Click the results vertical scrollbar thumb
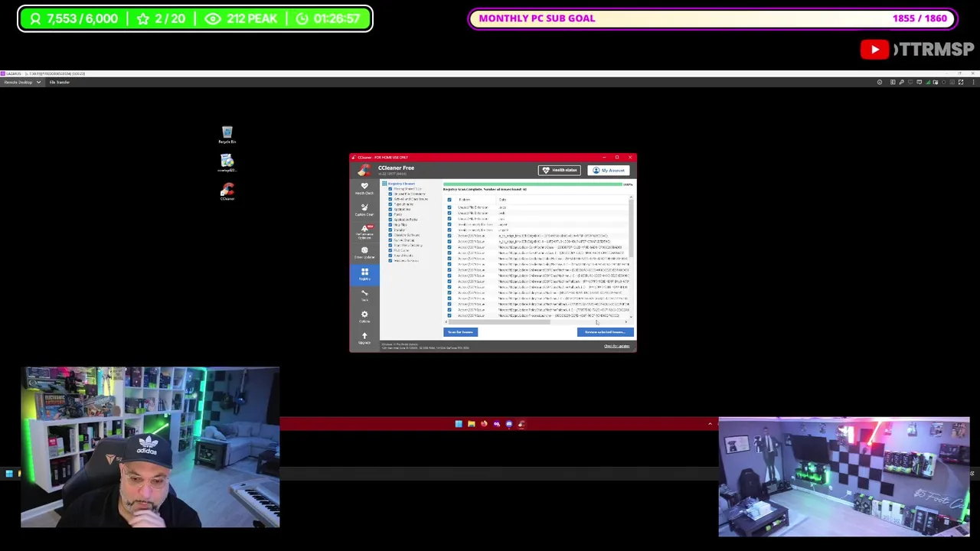 (x=631, y=228)
